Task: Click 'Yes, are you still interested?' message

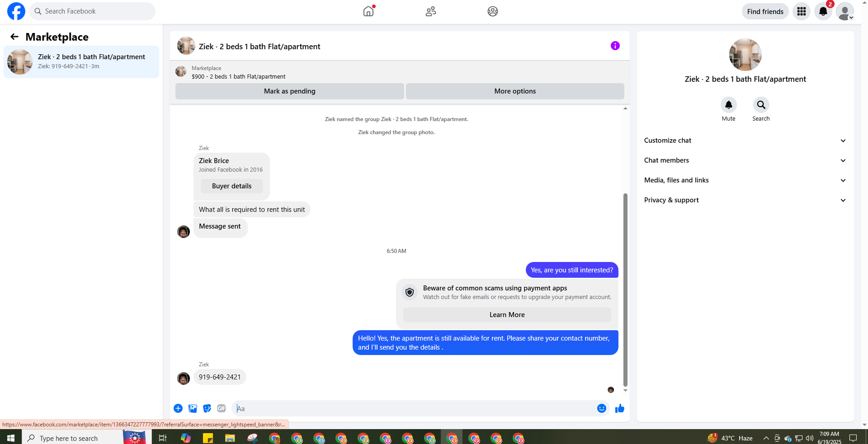Action: 572,270
